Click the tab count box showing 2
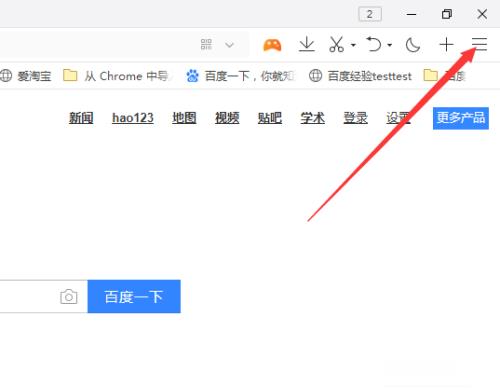The image size is (500, 389). [370, 14]
